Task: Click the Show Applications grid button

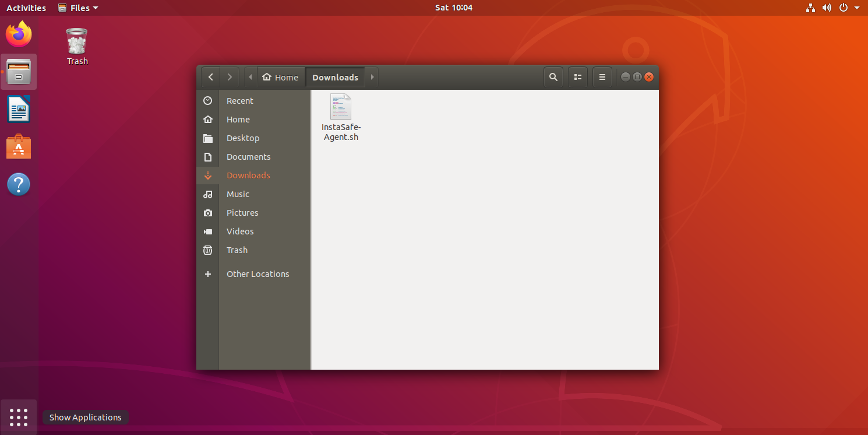Action: tap(19, 418)
